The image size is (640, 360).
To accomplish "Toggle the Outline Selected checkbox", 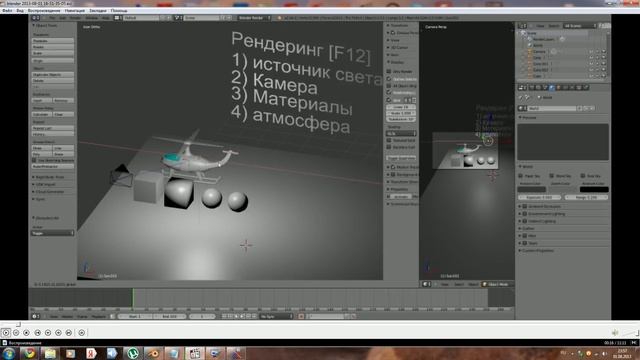I will [x=389, y=79].
